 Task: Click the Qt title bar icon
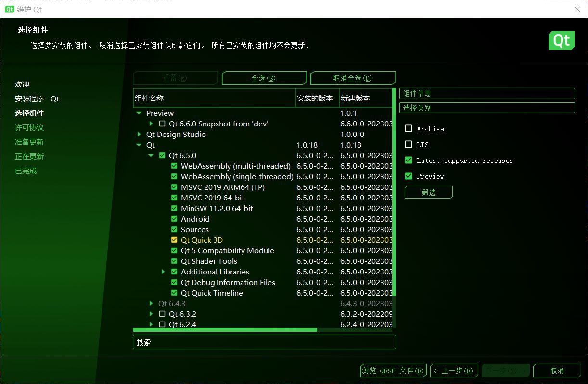pyautogui.click(x=9, y=9)
